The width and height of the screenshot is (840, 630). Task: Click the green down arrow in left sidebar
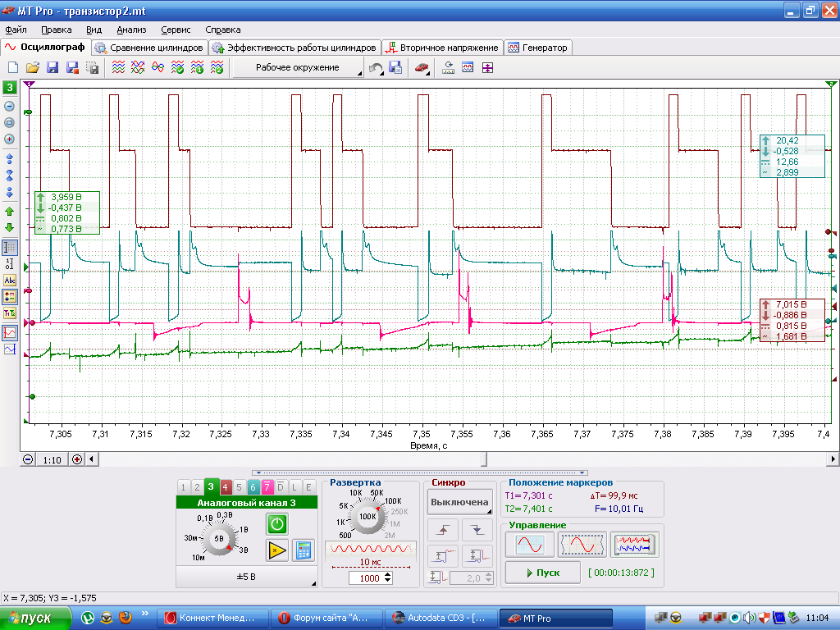(9, 228)
